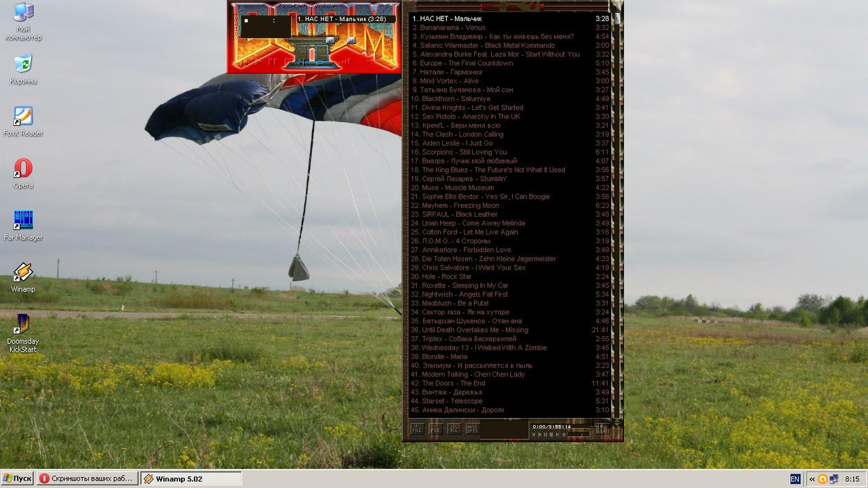
Task: Launch Winamp desktop shortcut
Action: pos(23,278)
